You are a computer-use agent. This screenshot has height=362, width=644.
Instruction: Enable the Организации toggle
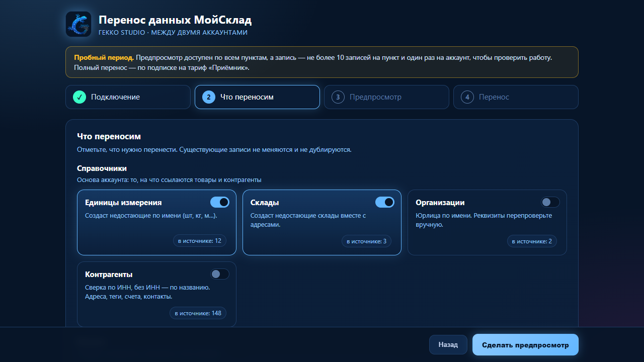[x=550, y=202]
